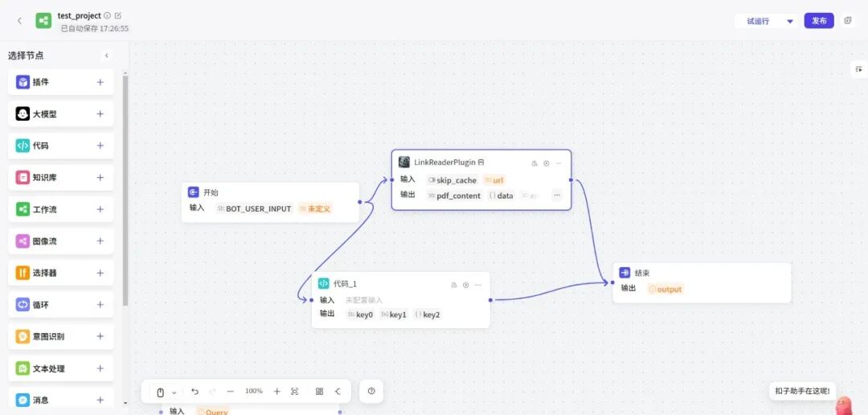Open right side panel toggle icon

[x=858, y=69]
